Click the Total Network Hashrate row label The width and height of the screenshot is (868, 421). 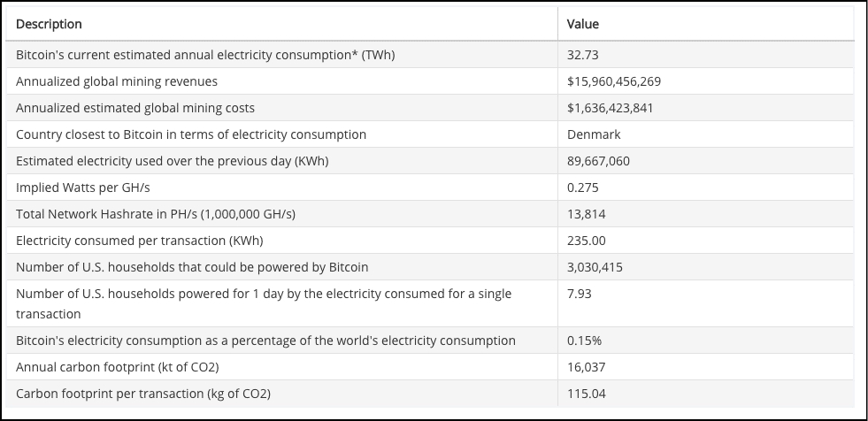click(x=156, y=214)
